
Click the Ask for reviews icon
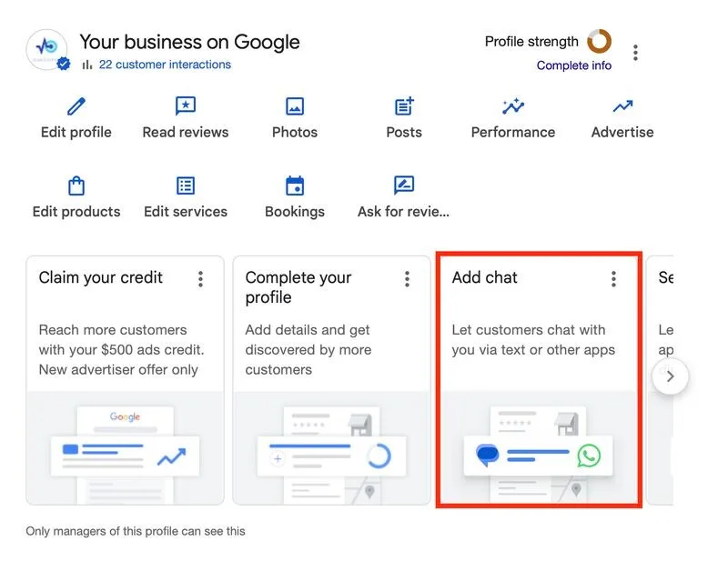click(x=404, y=185)
